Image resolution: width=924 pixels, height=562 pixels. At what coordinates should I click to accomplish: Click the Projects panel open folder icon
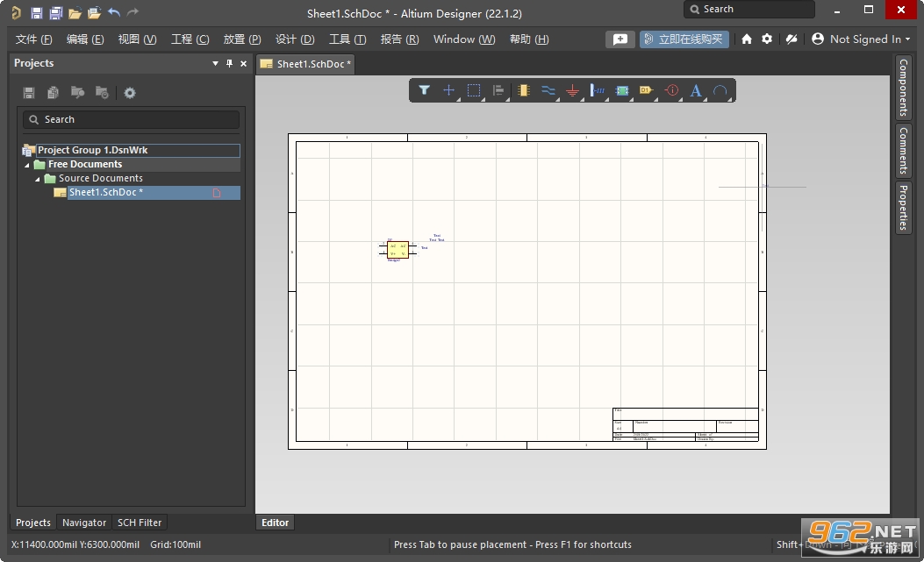[x=77, y=92]
